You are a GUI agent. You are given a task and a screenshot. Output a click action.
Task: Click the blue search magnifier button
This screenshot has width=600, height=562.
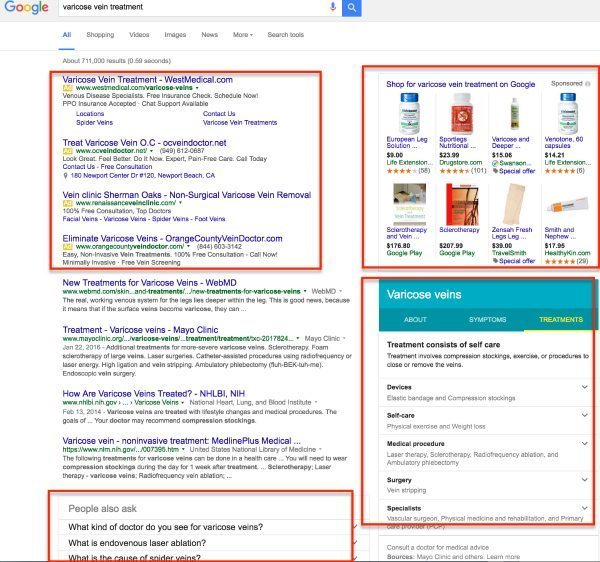pyautogui.click(x=352, y=7)
